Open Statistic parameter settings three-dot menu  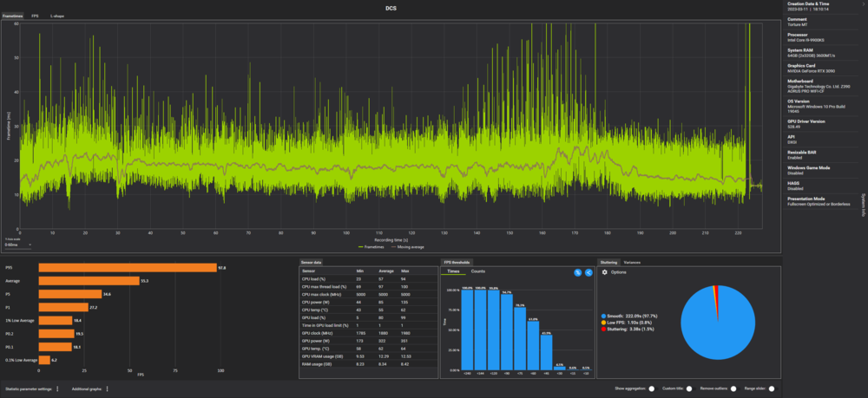pos(57,389)
